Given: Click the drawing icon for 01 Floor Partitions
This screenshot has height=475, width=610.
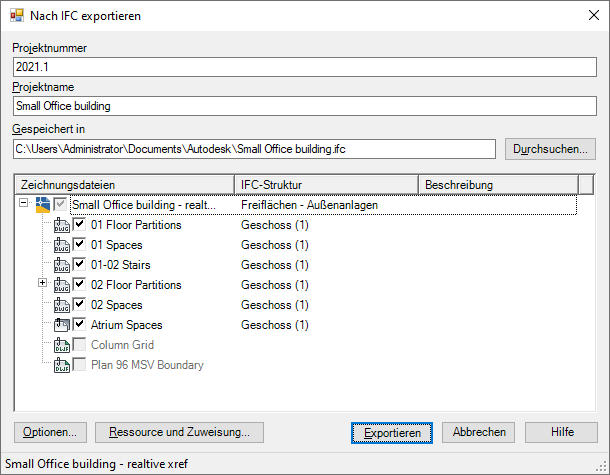Looking at the screenshot, I should coord(61,225).
